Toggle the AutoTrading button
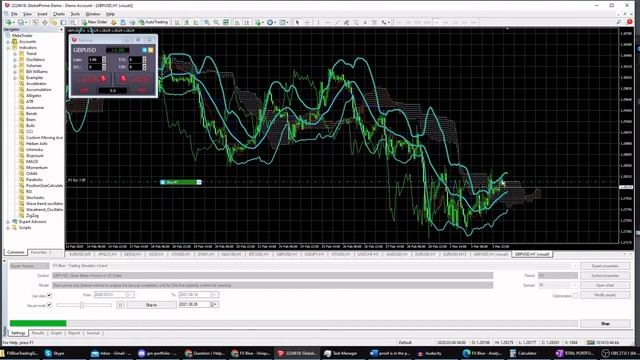This screenshot has width=640, height=360. [153, 22]
